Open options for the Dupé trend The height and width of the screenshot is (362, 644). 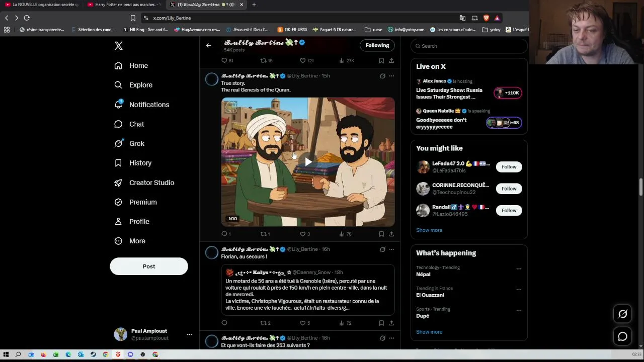519,310
